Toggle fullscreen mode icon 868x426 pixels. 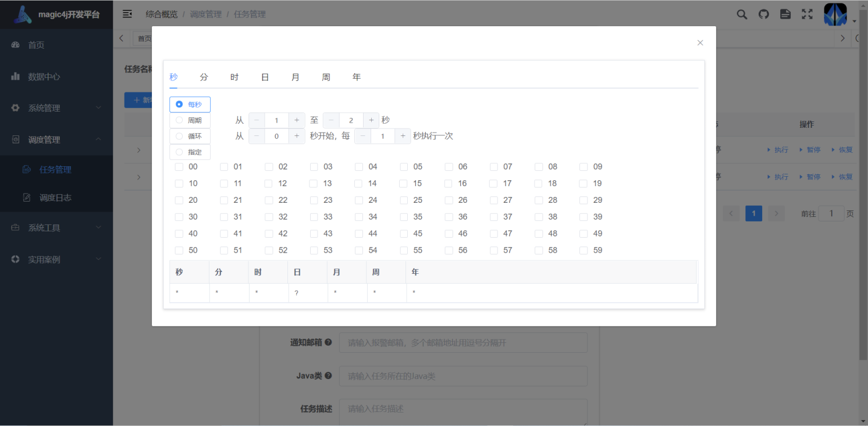pos(807,15)
